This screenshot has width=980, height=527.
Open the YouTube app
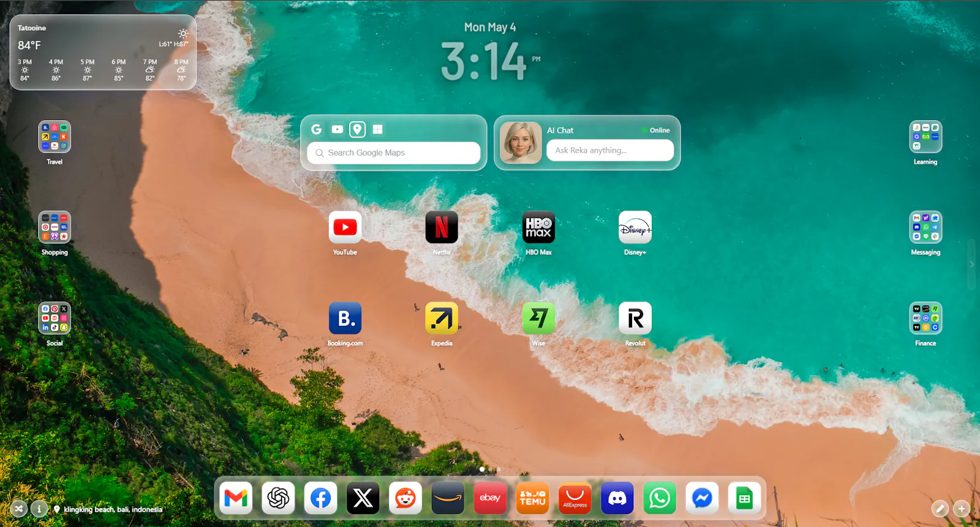click(x=345, y=227)
